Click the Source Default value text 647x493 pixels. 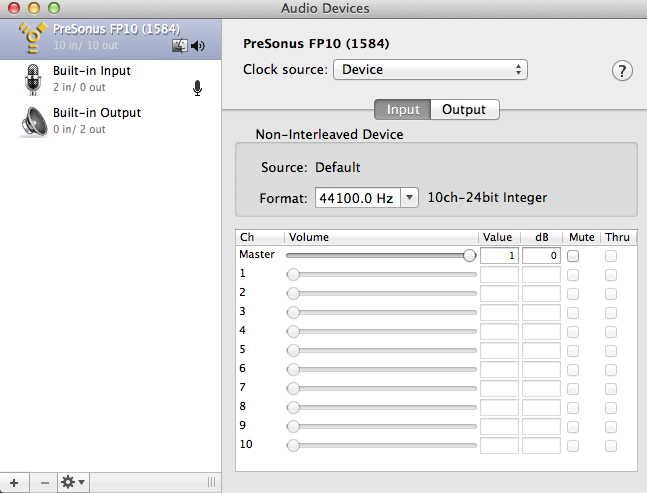pyautogui.click(x=338, y=167)
